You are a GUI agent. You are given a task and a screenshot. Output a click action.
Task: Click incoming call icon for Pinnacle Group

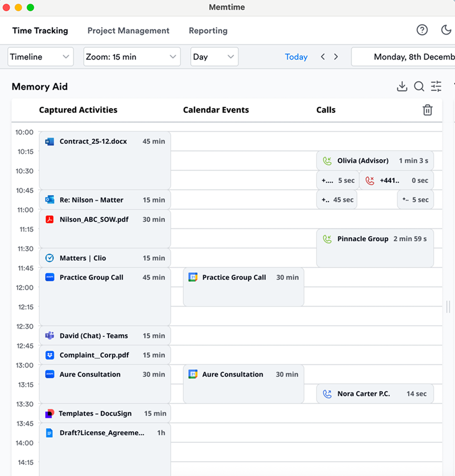click(x=327, y=239)
